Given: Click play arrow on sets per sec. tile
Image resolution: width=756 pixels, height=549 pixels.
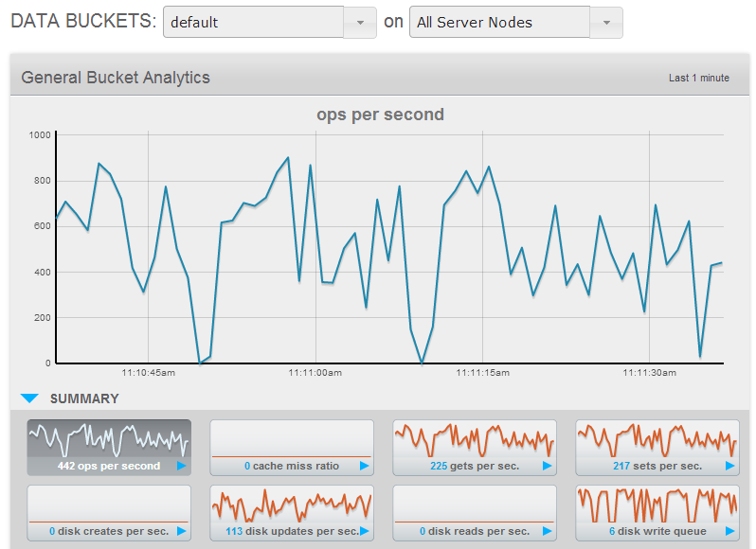Looking at the screenshot, I should click(x=729, y=466).
